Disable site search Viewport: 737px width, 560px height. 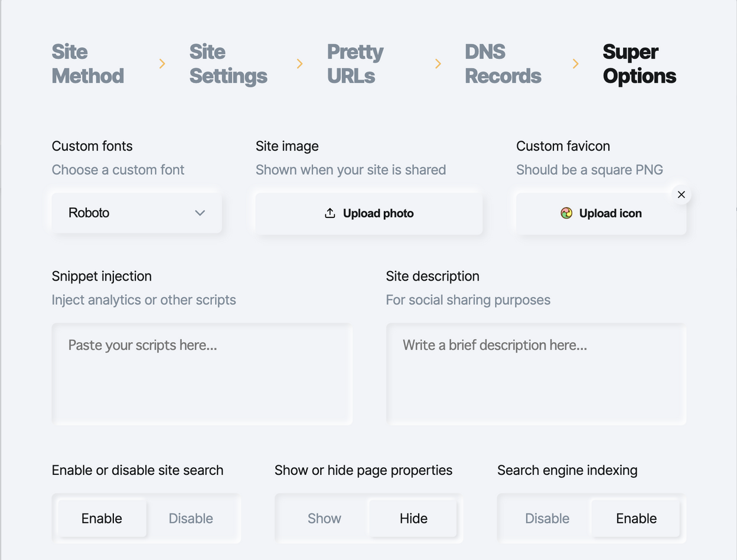click(x=191, y=518)
